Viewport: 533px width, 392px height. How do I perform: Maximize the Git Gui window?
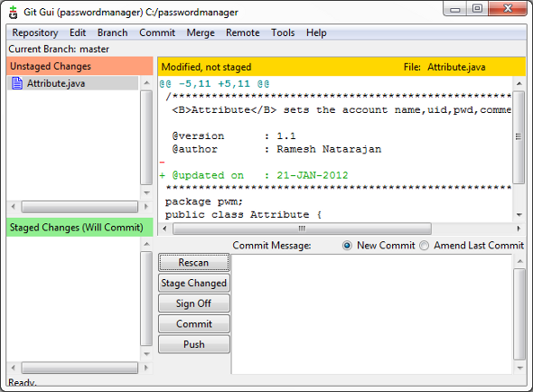point(477,9)
